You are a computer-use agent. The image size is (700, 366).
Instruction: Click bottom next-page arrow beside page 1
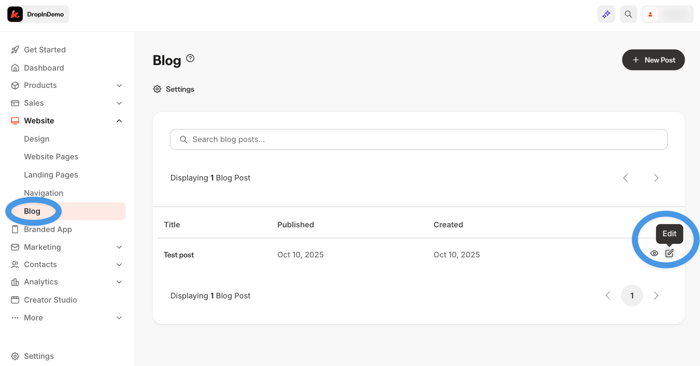656,295
